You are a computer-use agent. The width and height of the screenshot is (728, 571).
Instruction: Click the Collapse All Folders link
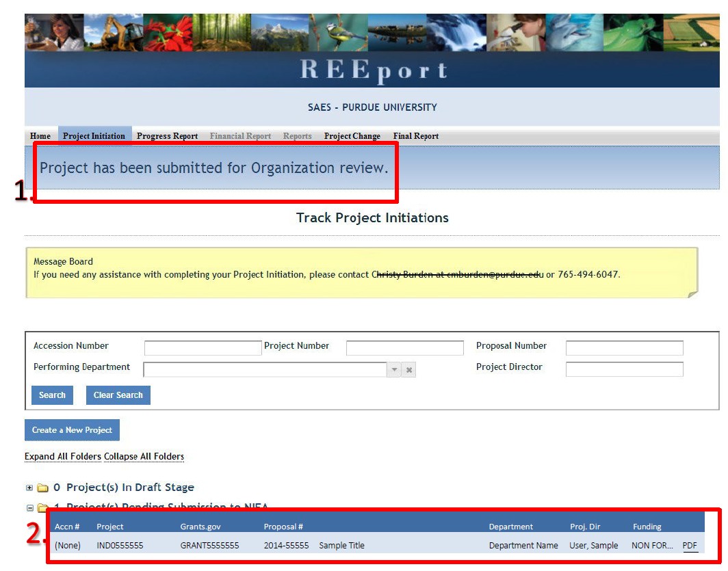[x=144, y=456]
